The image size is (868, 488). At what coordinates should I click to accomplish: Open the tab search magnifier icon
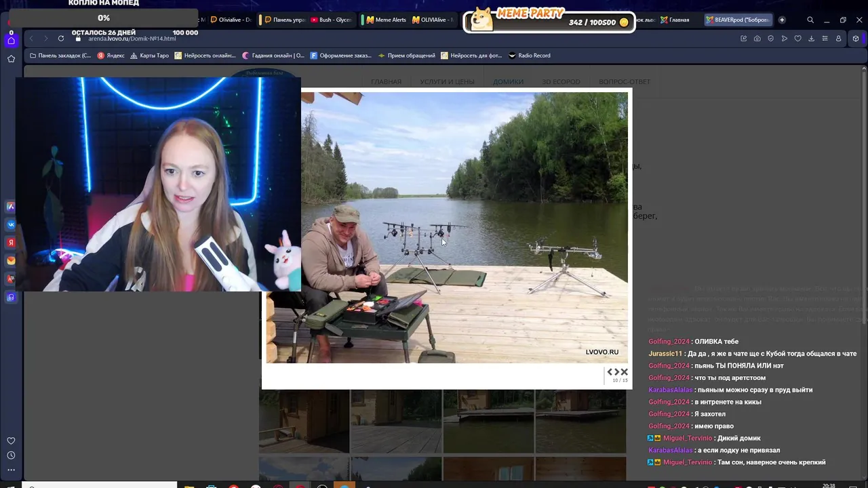coord(810,20)
